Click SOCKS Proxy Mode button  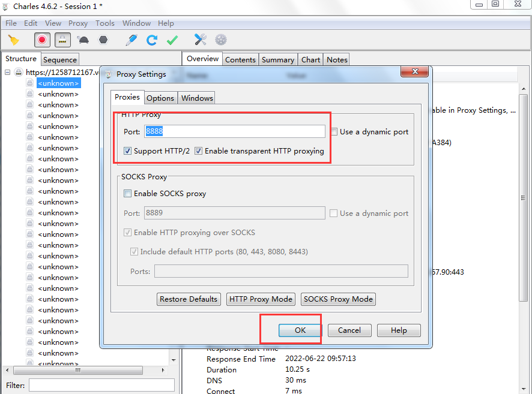[x=338, y=299]
